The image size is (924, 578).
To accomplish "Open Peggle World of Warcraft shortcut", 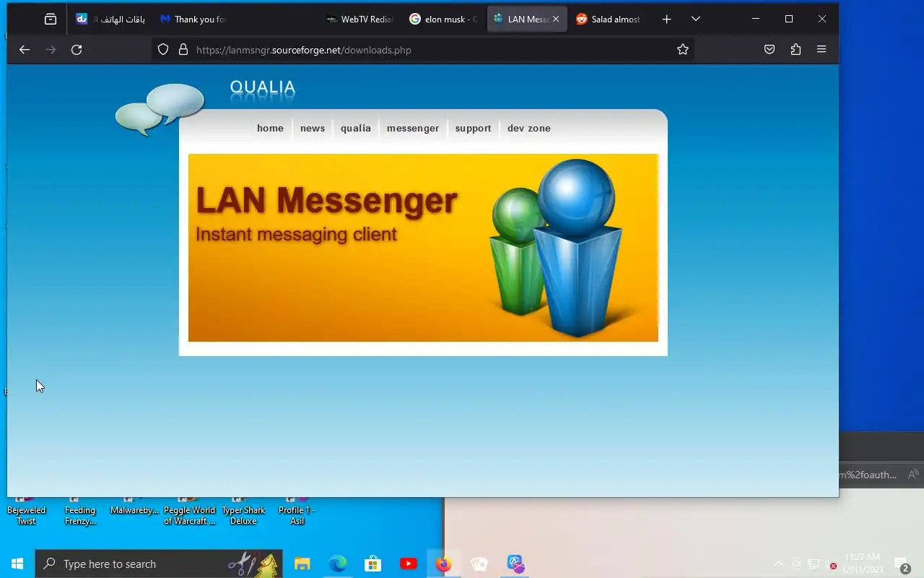I will click(189, 511).
